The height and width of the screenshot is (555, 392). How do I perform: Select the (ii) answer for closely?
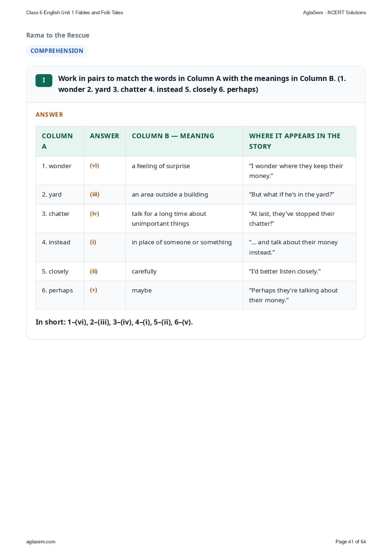click(94, 271)
